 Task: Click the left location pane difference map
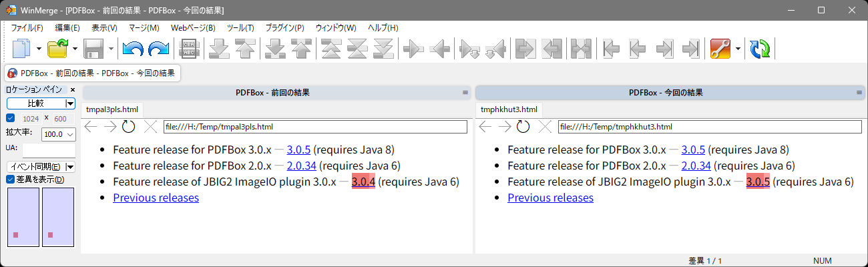click(23, 217)
